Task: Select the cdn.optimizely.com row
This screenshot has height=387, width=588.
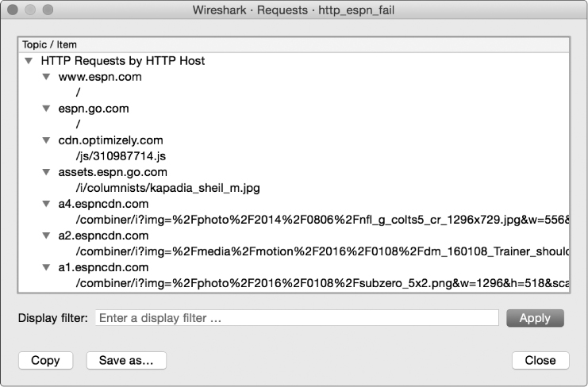Action: point(294,140)
